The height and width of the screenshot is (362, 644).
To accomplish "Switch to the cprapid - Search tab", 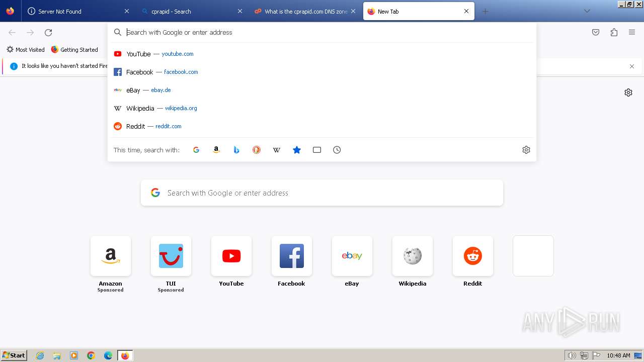I will pyautogui.click(x=191, y=11).
